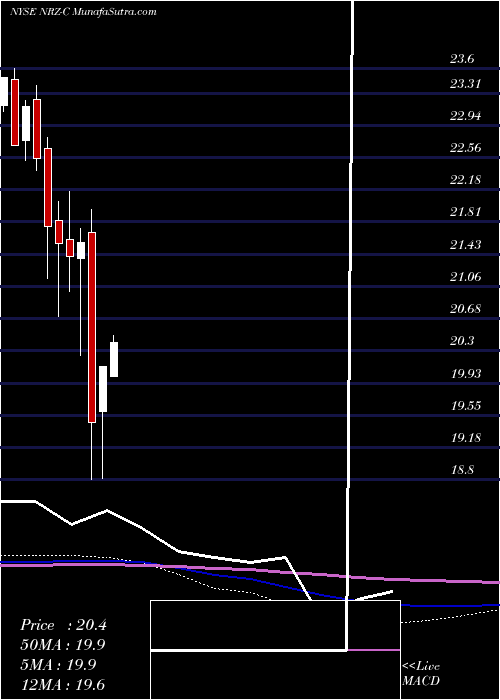Click the <<Live MACD label

pos(421,674)
